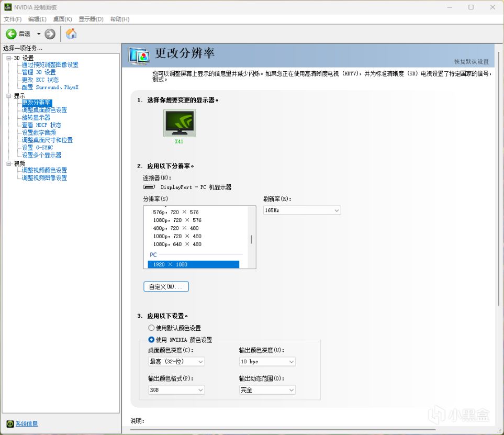Viewport: 504px width, 435px height.
Task: Open 旋转显示器 task
Action: click(x=36, y=117)
